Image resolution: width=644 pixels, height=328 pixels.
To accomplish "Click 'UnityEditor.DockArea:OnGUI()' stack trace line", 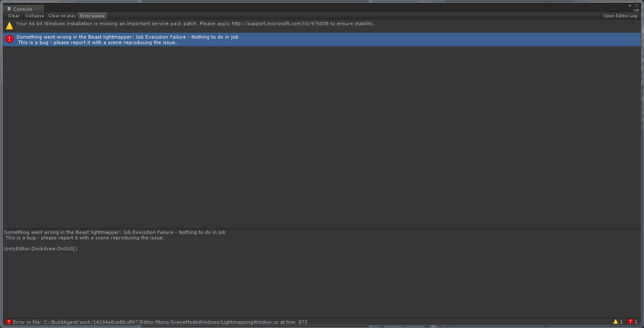I will tap(41, 249).
